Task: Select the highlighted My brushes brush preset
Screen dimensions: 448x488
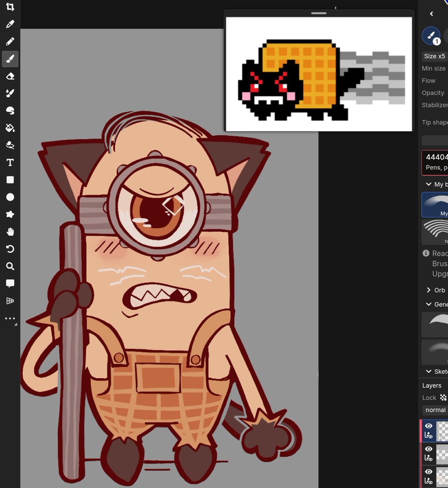Action: click(x=435, y=205)
